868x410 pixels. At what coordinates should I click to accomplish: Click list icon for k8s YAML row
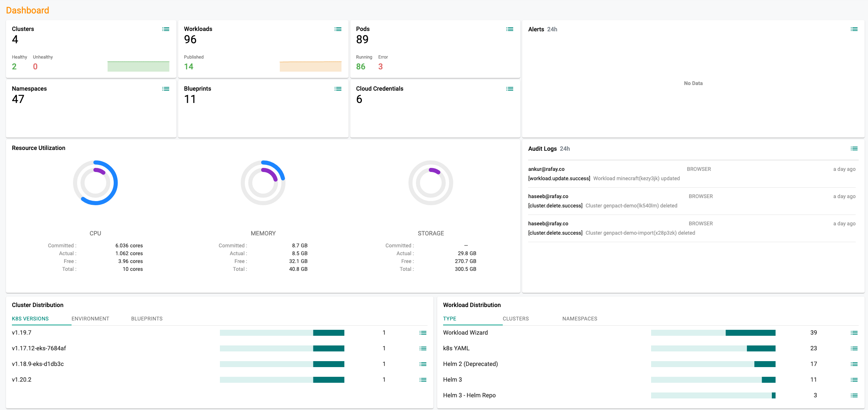tap(854, 348)
